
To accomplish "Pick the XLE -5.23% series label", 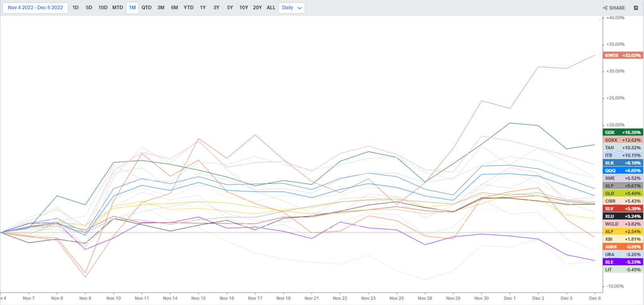I will (623, 262).
